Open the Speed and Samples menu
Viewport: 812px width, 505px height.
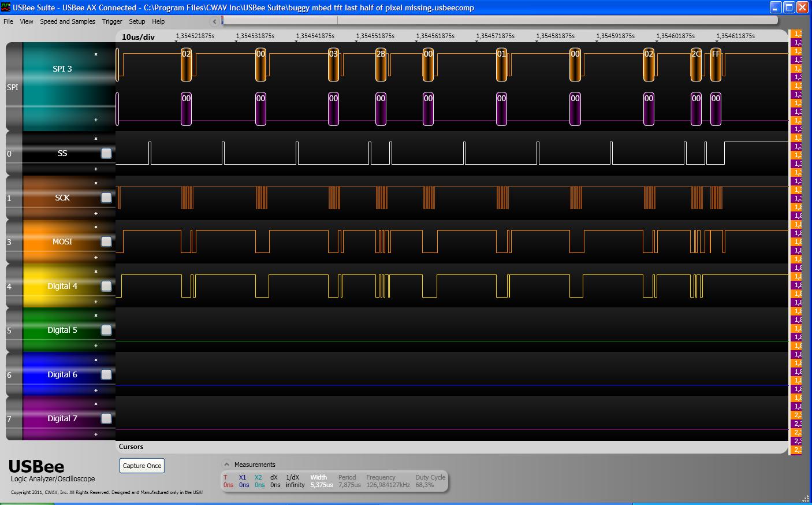68,21
